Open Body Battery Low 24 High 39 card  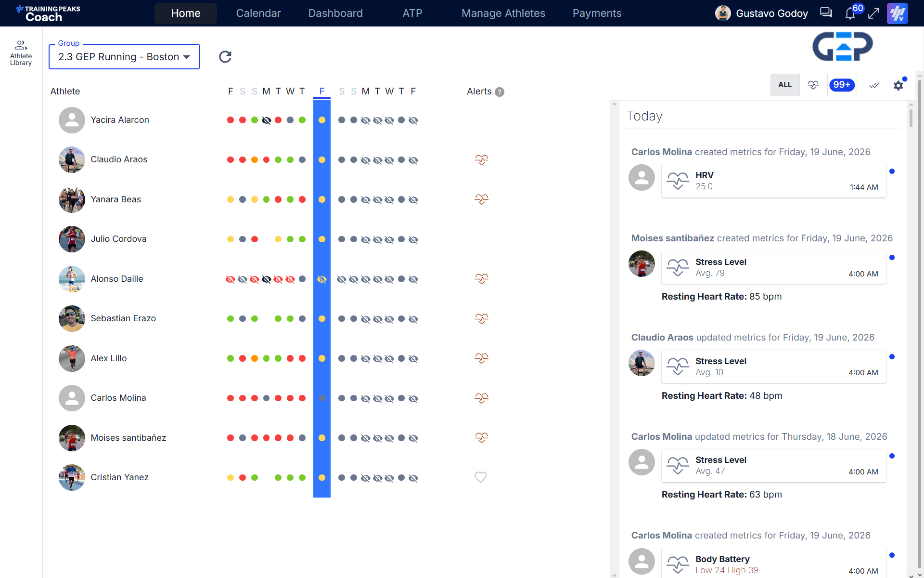click(773, 564)
